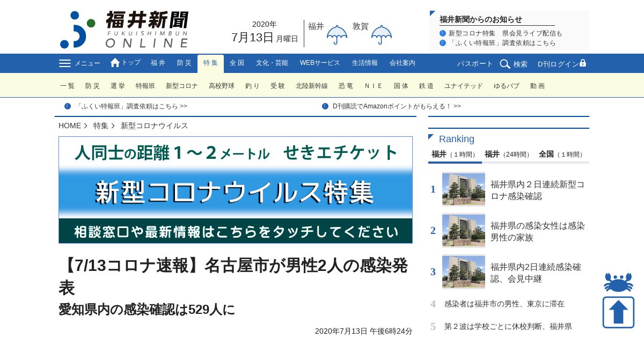Open 福井県内２日連続新型コロナ感染確認 article
The image size is (644, 338).
pyautogui.click(x=537, y=190)
